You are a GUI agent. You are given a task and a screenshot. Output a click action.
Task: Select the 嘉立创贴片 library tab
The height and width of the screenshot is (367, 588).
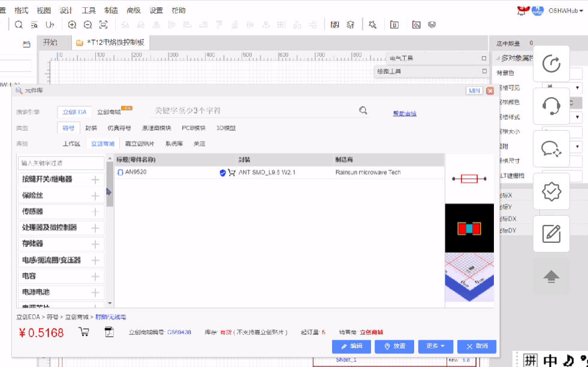(140, 144)
